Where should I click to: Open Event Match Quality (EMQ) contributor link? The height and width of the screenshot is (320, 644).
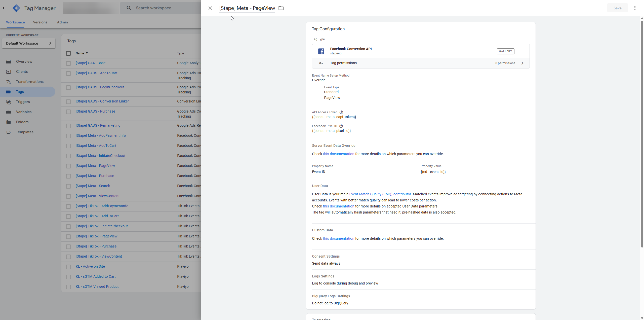tap(380, 194)
